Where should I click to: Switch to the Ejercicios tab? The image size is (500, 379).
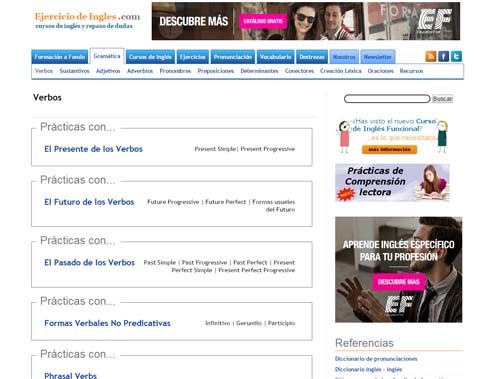click(x=193, y=57)
